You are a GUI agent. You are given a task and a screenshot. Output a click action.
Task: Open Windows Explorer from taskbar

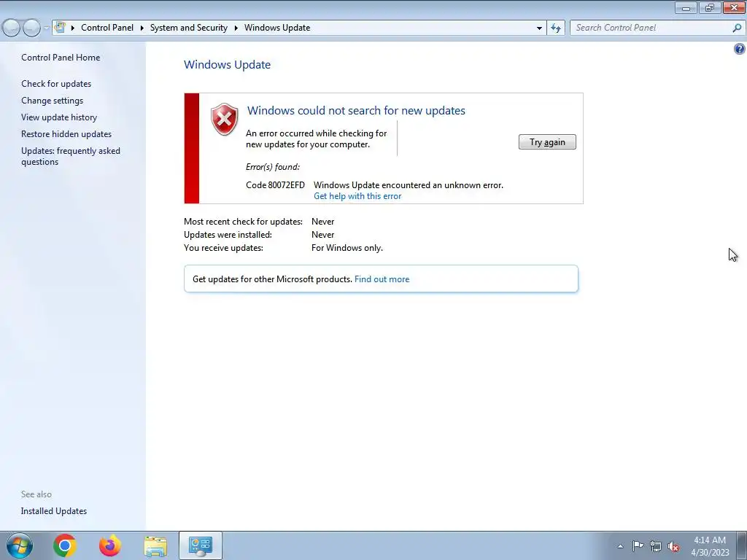155,546
